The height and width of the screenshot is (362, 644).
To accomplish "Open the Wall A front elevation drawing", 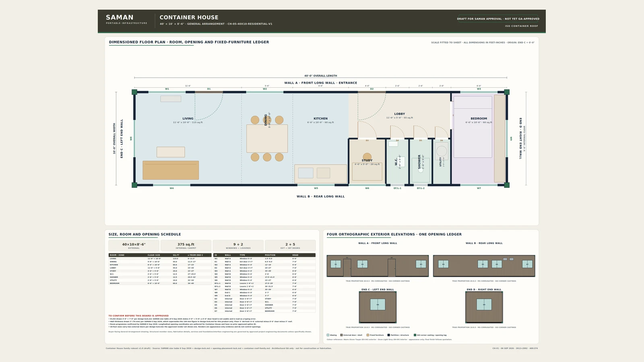I will point(378,266).
